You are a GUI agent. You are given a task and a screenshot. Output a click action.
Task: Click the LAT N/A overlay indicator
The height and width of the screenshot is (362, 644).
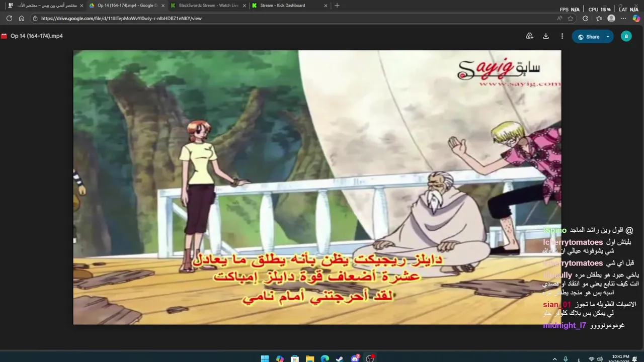click(629, 10)
